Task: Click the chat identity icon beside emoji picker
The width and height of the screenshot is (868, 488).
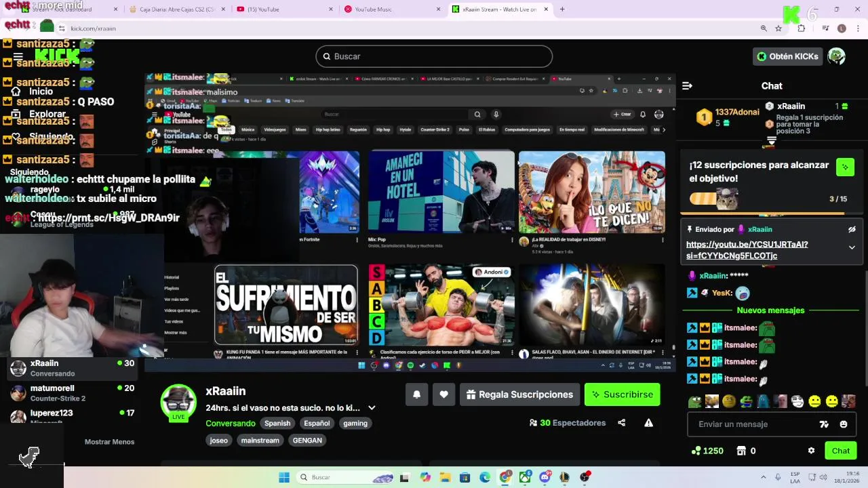Action: tap(824, 424)
